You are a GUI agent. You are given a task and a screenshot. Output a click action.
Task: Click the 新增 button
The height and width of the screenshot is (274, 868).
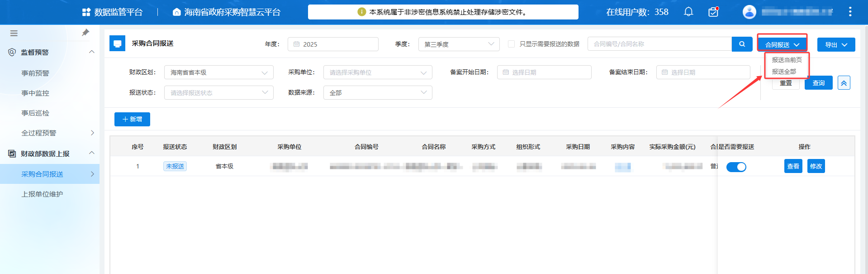pyautogui.click(x=132, y=119)
